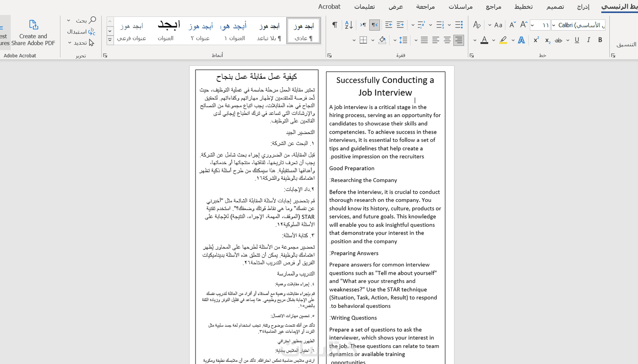Center the paragraph text
This screenshot has width=638, height=364.
(447, 40)
